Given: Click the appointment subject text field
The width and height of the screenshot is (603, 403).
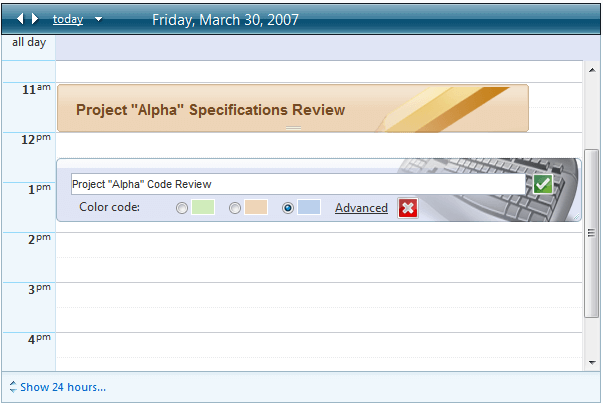Looking at the screenshot, I should (297, 184).
